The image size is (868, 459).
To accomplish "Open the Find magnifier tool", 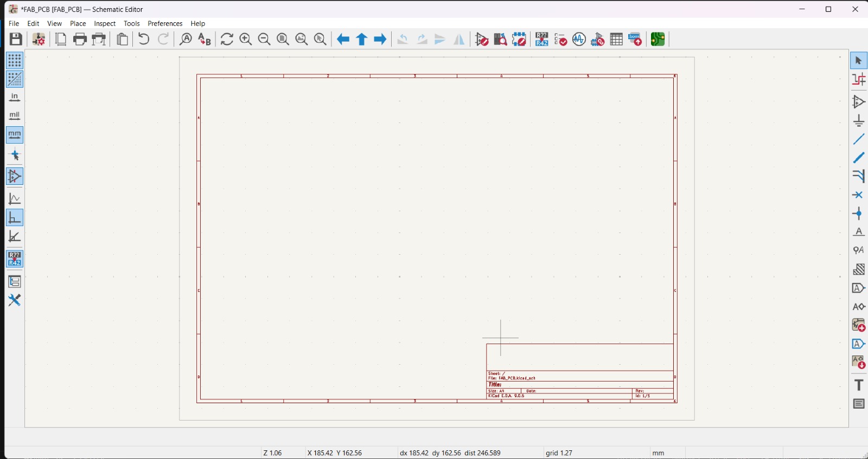I will [186, 39].
